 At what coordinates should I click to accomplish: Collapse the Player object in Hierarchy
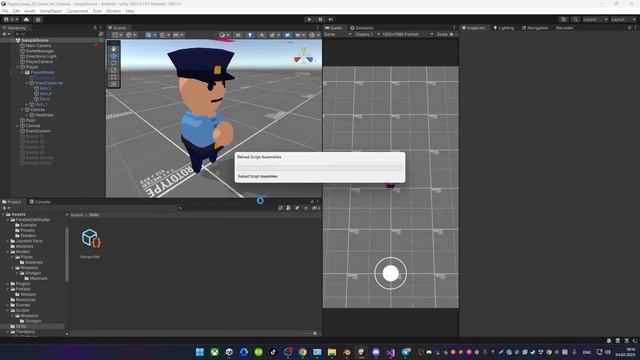[x=18, y=67]
